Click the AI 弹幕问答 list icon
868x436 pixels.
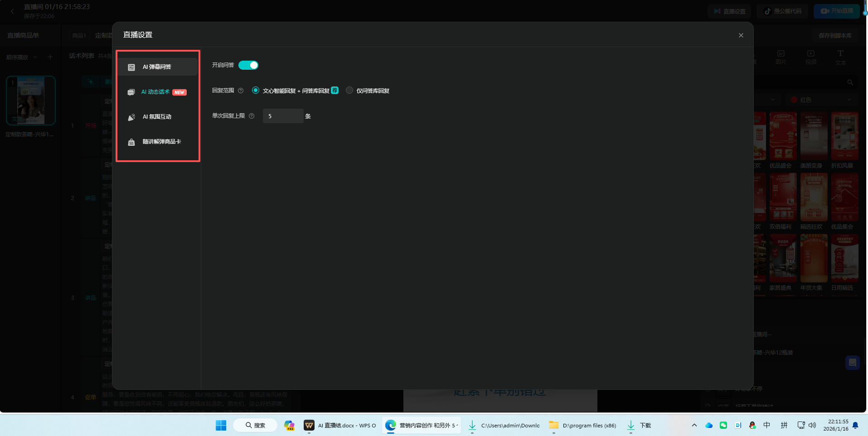pyautogui.click(x=131, y=67)
